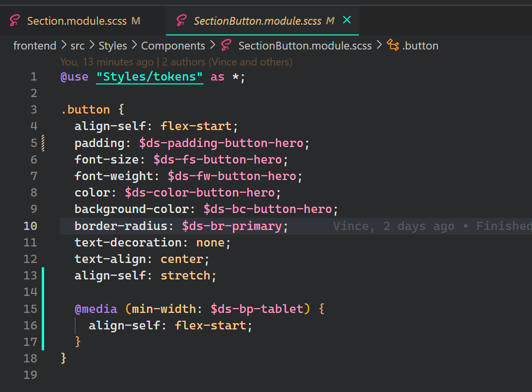
Task: Click the modified-line marker beside line 5
Action: tap(43, 143)
